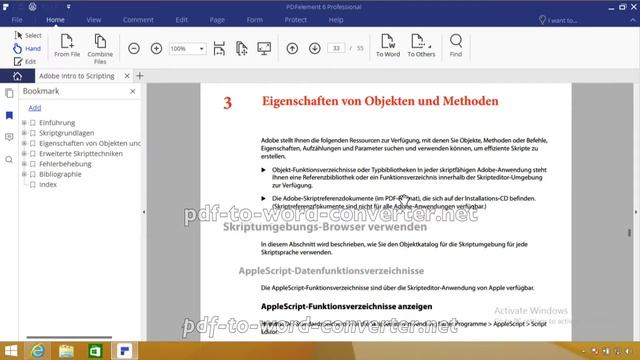This screenshot has width=640, height=360.
Task: Select the Skriptgrundlagen bookmark entry
Action: click(67, 133)
